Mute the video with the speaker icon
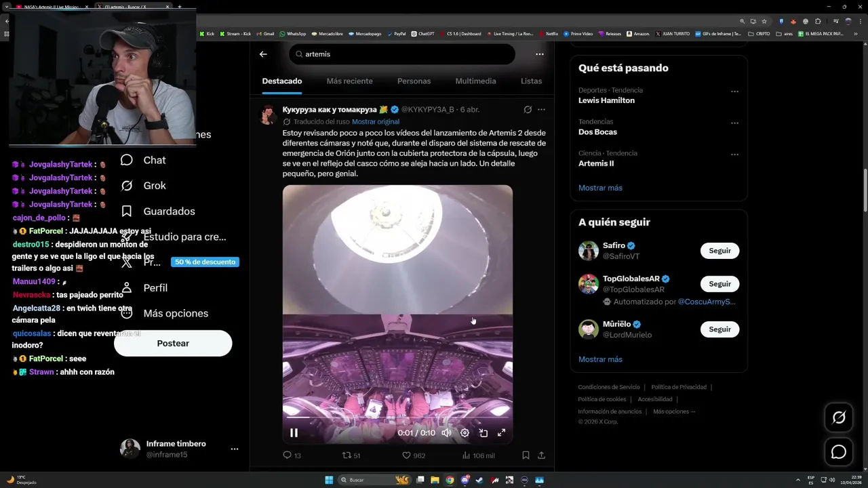Image resolution: width=868 pixels, height=488 pixels. coord(446,432)
